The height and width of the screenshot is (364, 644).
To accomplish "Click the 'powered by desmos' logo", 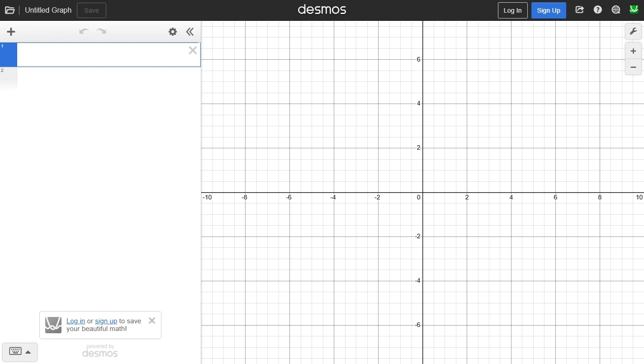I will (100, 350).
